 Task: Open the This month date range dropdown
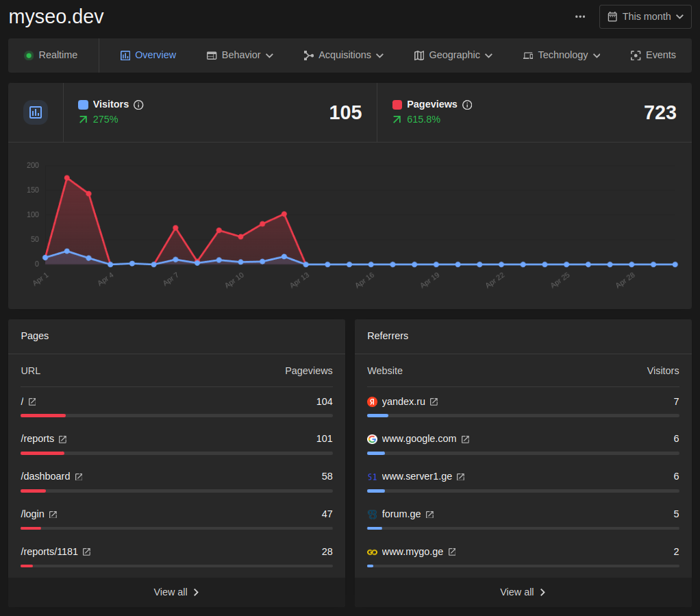645,16
